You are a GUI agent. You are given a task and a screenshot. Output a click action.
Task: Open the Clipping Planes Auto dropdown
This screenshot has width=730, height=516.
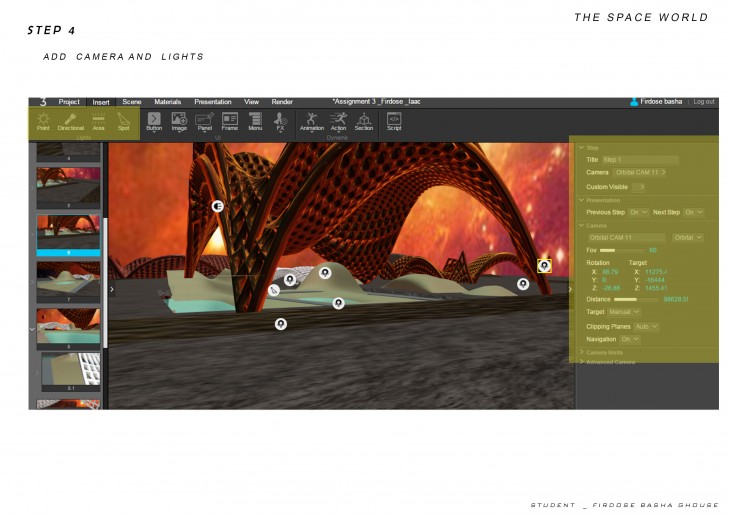click(x=647, y=326)
